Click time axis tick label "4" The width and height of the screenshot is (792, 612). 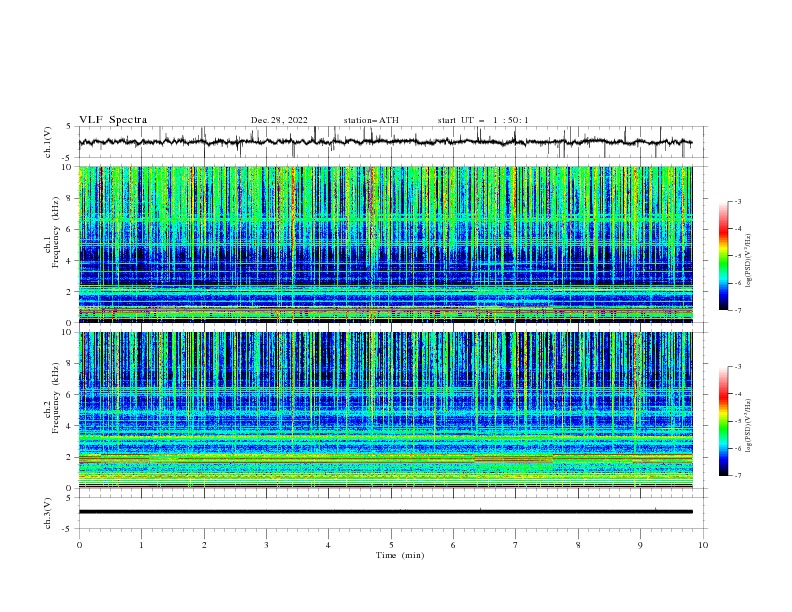(328, 545)
